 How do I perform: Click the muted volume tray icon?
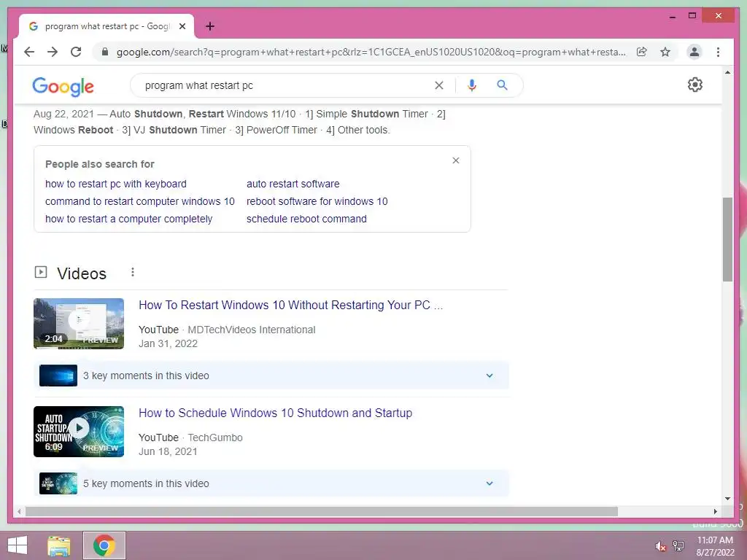660,546
